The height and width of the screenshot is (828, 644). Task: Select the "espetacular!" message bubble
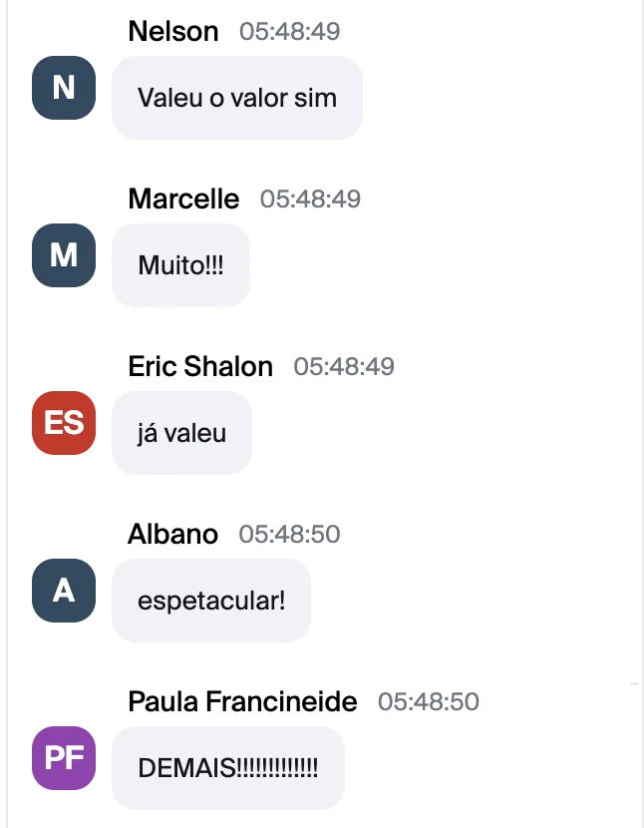[x=211, y=601]
